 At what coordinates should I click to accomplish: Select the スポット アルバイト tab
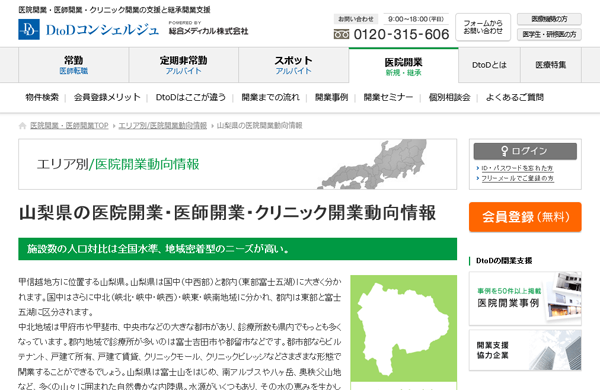tap(293, 65)
